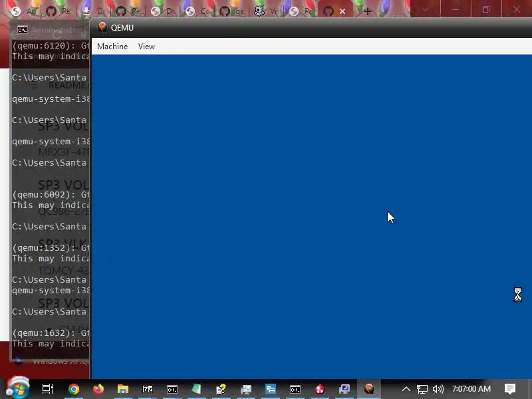The height and width of the screenshot is (399, 532).
Task: Switch to second Command Prompt taskbar icon
Action: pyautogui.click(x=295, y=389)
